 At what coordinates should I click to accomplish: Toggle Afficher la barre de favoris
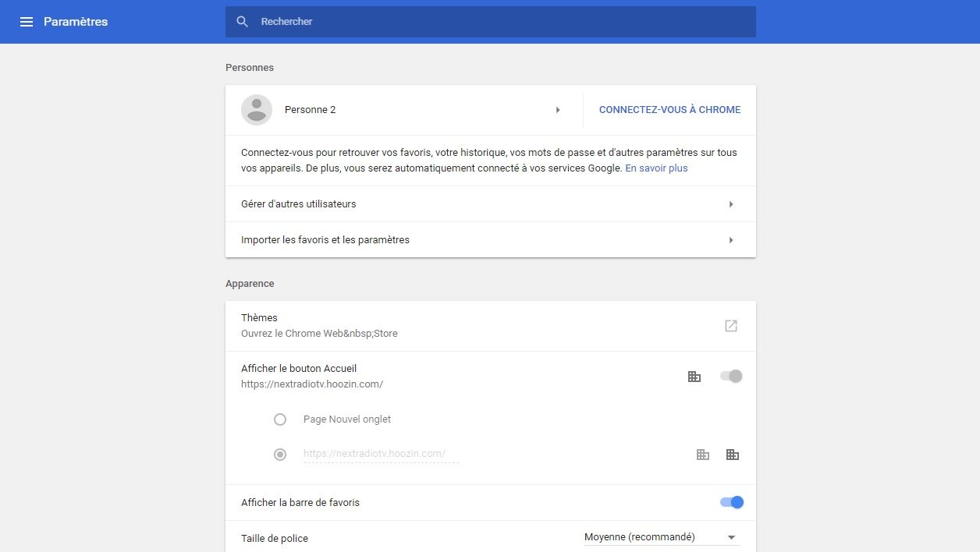(x=732, y=502)
